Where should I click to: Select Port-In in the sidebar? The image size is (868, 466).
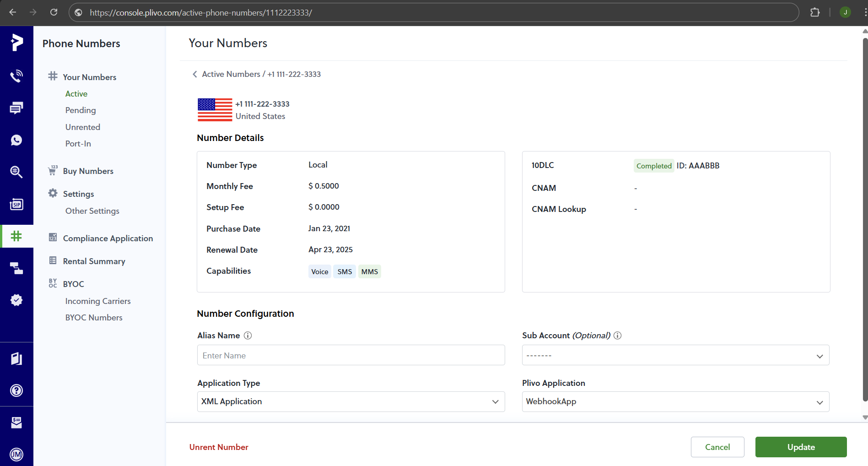coord(78,144)
